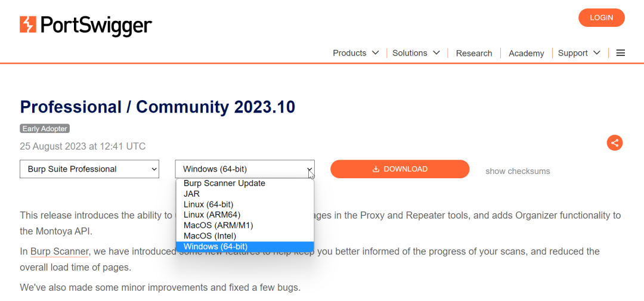Viewport: 644px width, 301px height.
Task: Expand the Products chevron arrow
Action: click(375, 53)
